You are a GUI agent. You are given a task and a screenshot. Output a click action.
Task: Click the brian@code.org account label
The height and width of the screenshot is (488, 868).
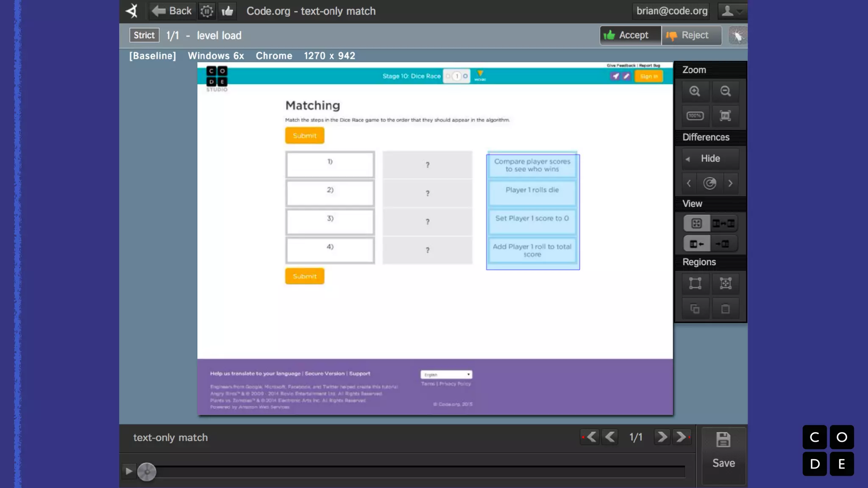tap(672, 11)
